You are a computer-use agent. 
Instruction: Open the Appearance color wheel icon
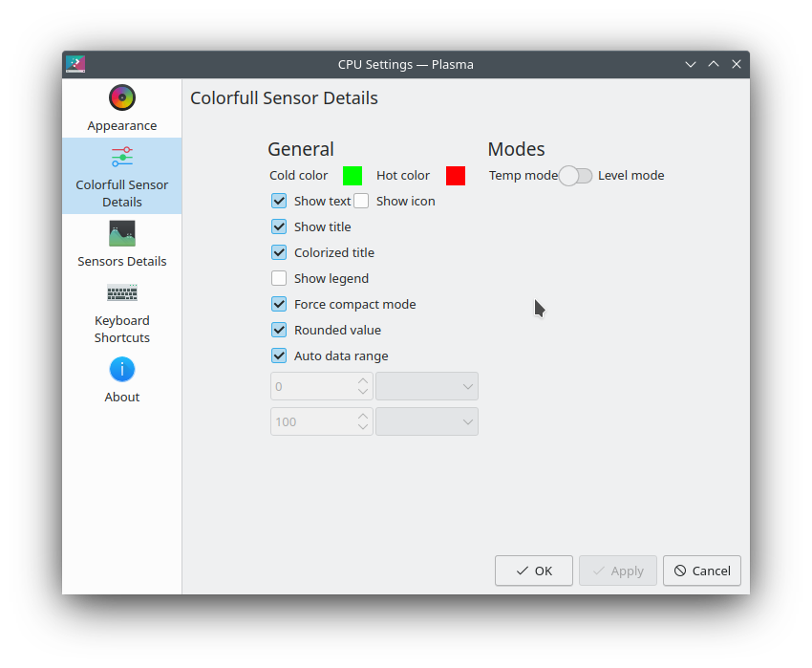point(121,97)
